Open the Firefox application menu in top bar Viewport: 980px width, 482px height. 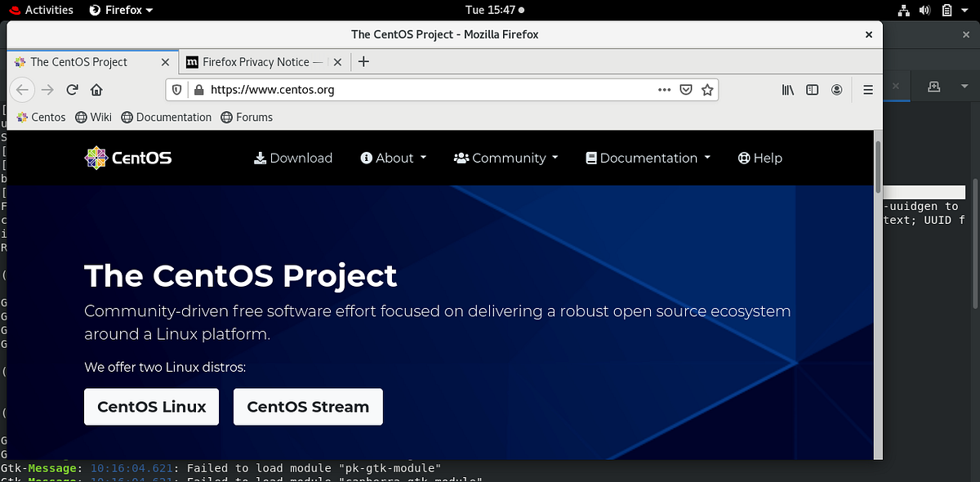tap(121, 10)
